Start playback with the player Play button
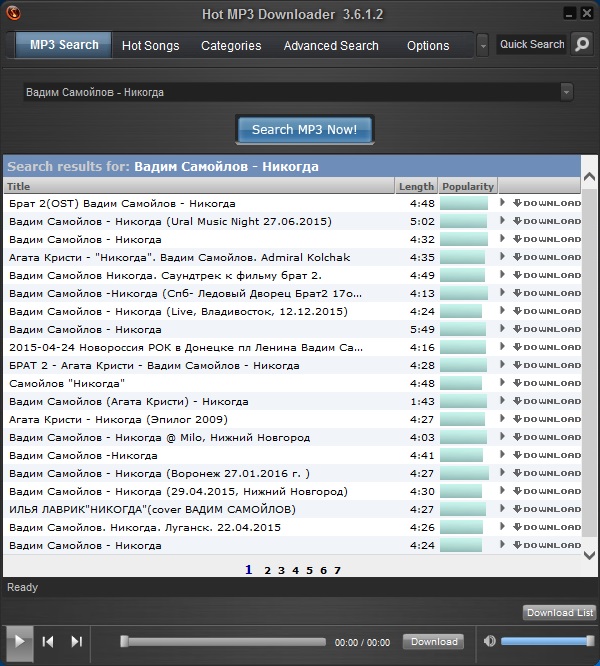 pos(20,642)
